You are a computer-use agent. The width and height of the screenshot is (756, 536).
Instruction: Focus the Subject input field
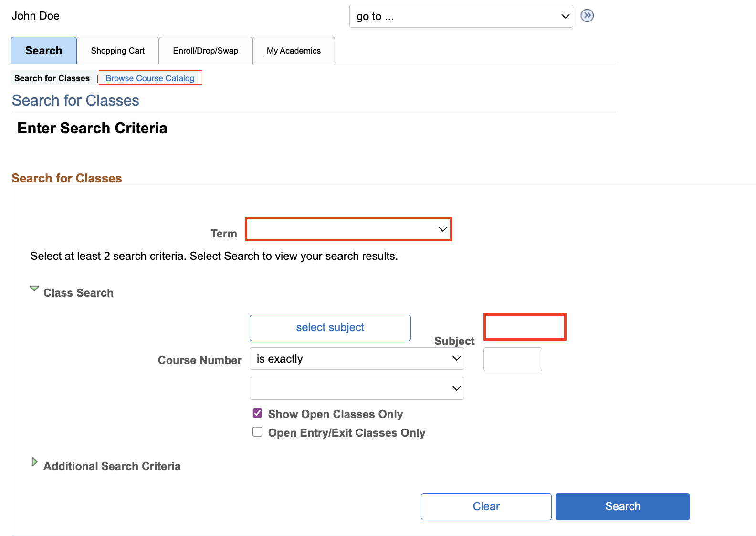pyautogui.click(x=525, y=327)
